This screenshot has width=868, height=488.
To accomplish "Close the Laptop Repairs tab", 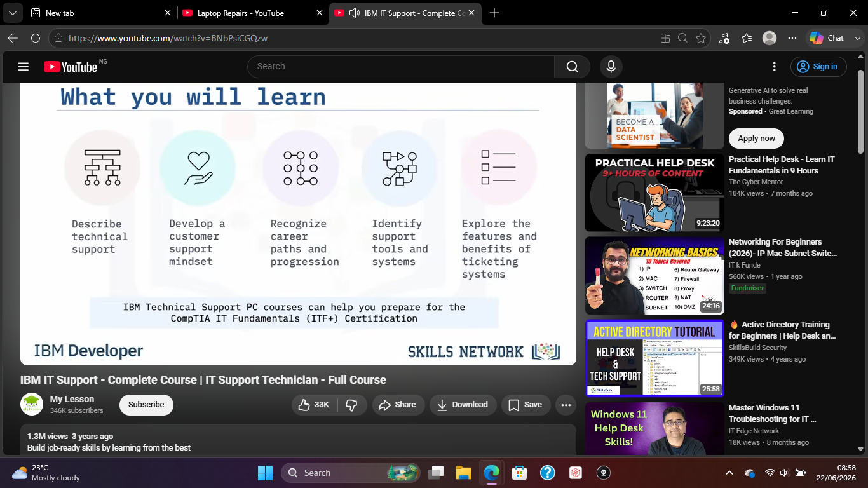I will tap(319, 13).
